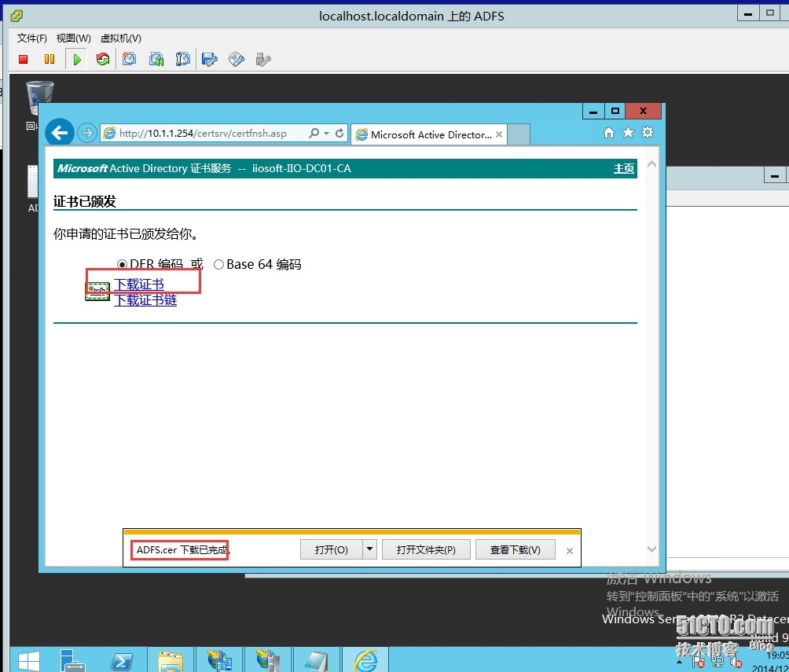Pause the virtual machine with the yellow icon
The height and width of the screenshot is (672, 789).
(x=50, y=60)
